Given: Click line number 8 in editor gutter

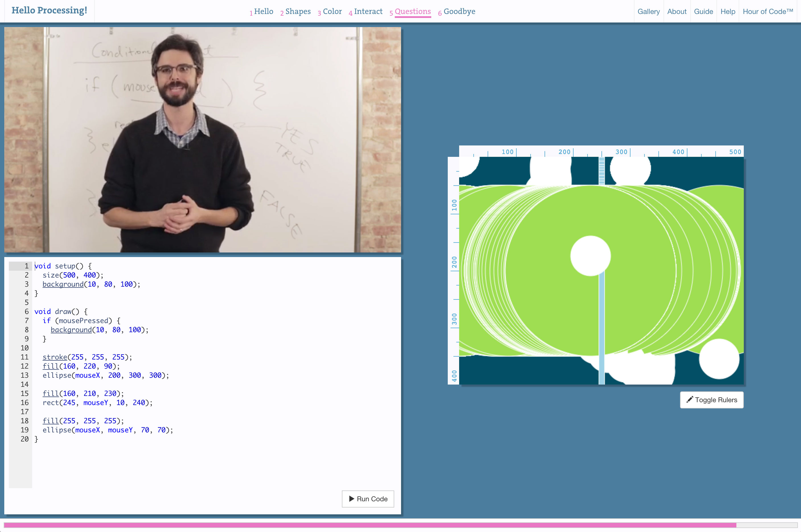Looking at the screenshot, I should 26,330.
